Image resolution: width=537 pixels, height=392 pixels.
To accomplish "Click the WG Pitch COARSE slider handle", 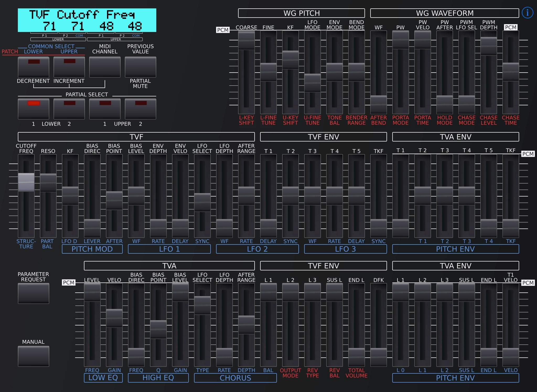I will [x=246, y=40].
